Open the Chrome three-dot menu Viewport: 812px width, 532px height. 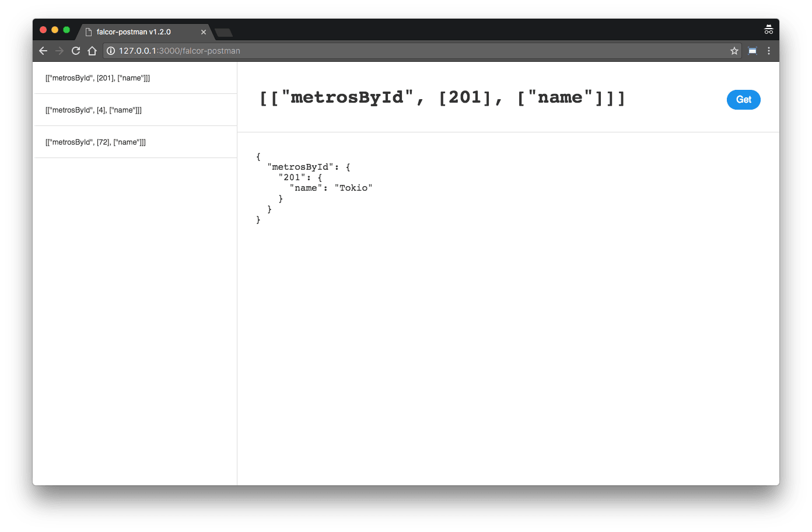point(769,51)
